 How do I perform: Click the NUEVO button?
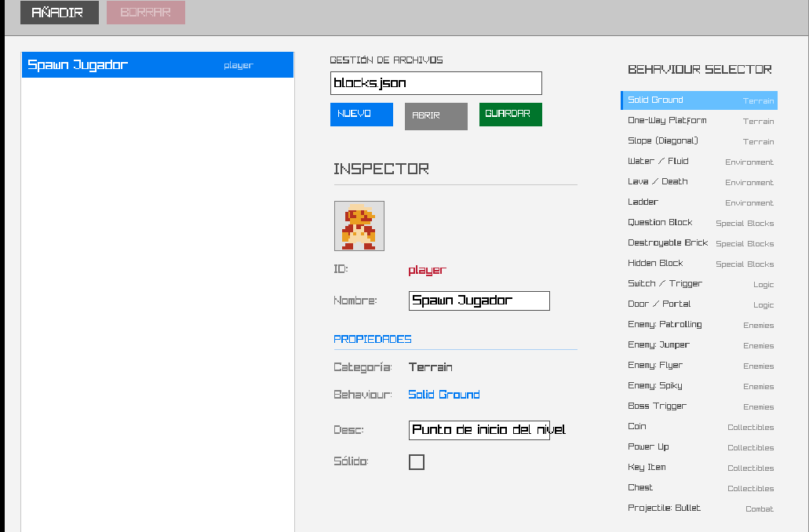[362, 114]
